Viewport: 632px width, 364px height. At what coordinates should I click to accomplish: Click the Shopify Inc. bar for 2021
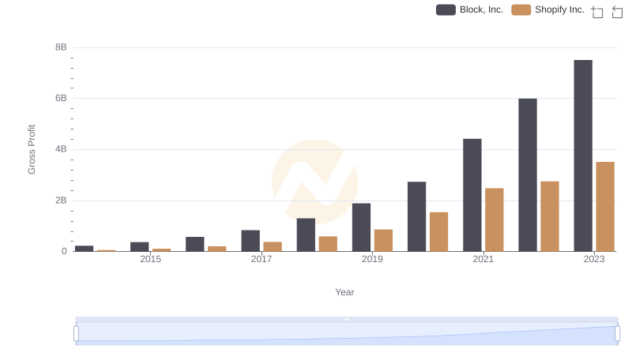click(495, 220)
